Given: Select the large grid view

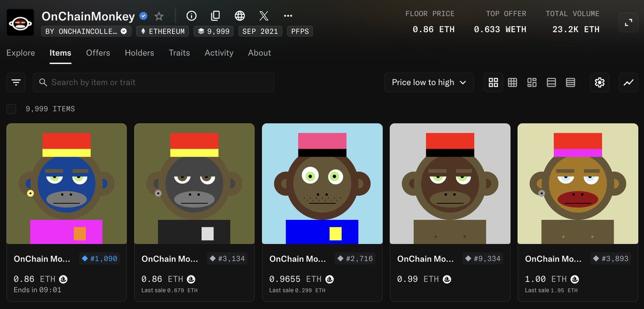Looking at the screenshot, I should 493,83.
